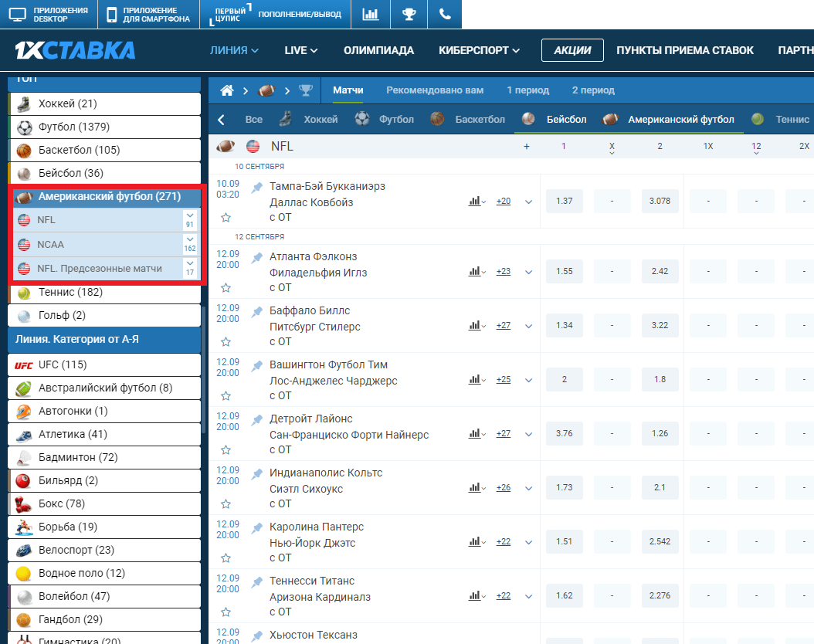
Task: Open +20 more markets for Тампа-Бэй match
Action: pyautogui.click(x=503, y=202)
